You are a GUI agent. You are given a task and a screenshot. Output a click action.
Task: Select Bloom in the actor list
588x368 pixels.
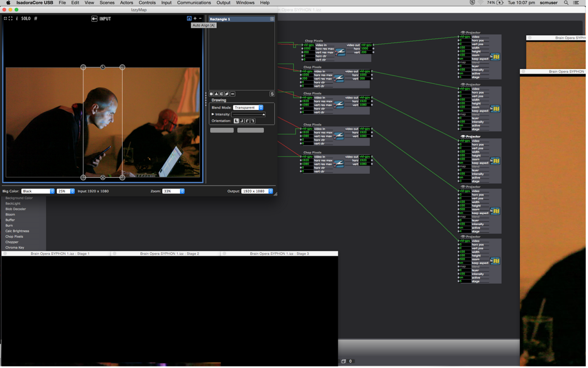click(x=10, y=214)
